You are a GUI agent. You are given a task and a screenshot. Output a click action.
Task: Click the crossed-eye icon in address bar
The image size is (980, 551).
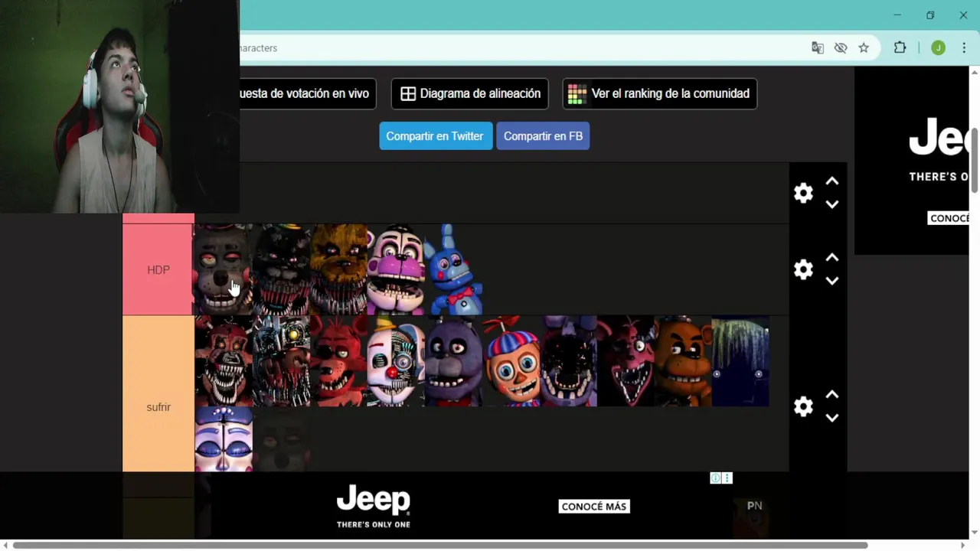click(841, 47)
